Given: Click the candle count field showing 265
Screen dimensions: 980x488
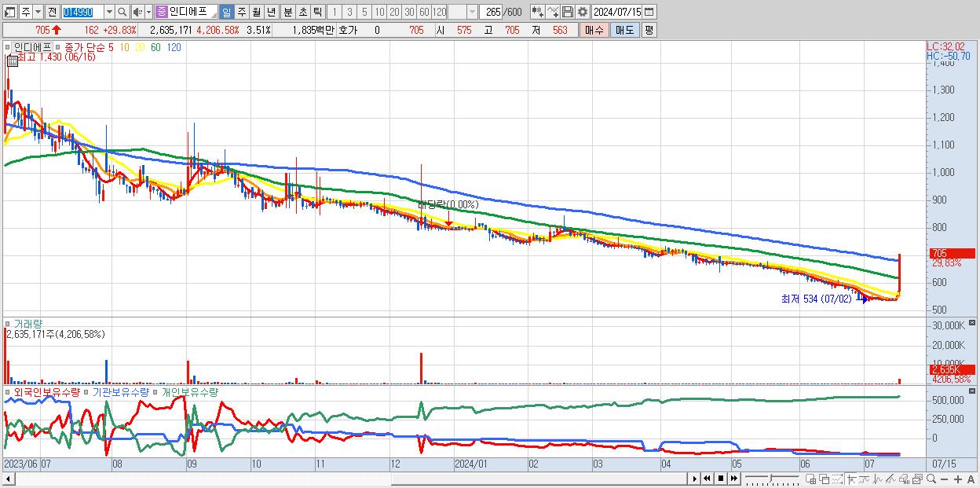Looking at the screenshot, I should [x=492, y=12].
